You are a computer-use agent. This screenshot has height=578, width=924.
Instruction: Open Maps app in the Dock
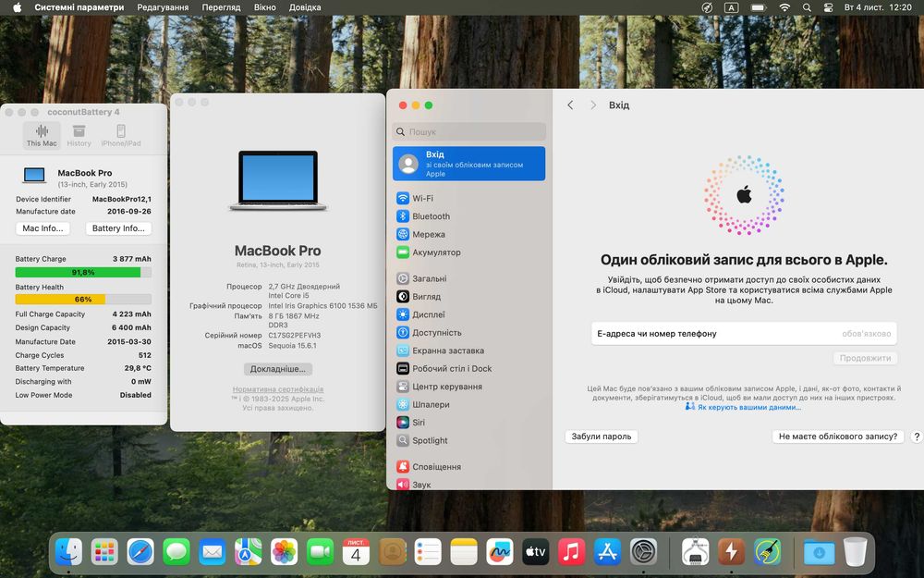coord(248,552)
